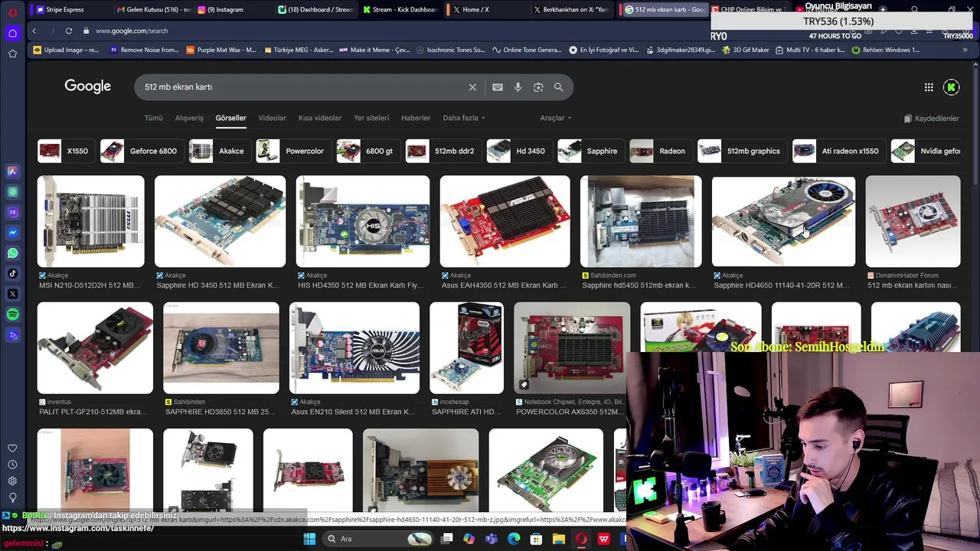
Task: Switch to the Alışveriş tab
Action: click(x=189, y=118)
